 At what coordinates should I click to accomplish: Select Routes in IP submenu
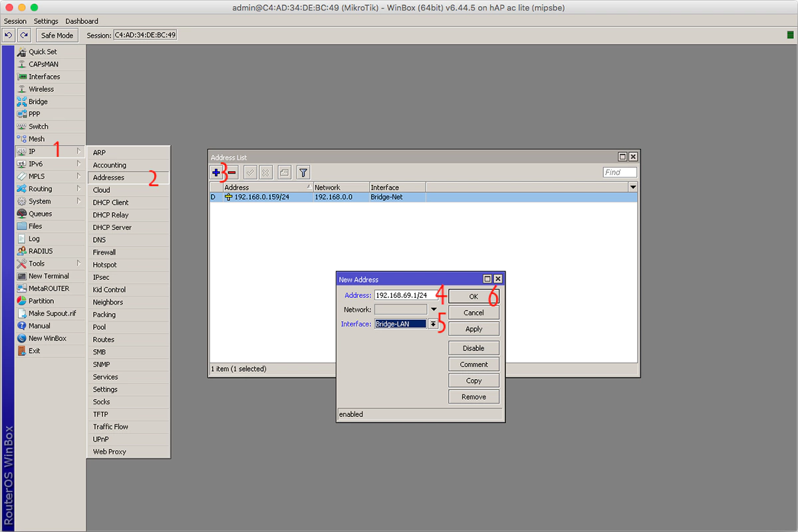click(128, 339)
